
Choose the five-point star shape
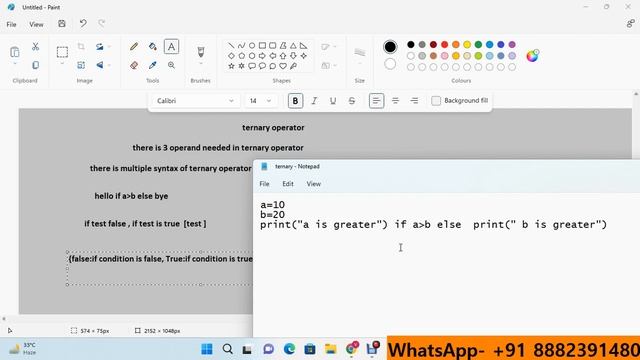(x=231, y=66)
